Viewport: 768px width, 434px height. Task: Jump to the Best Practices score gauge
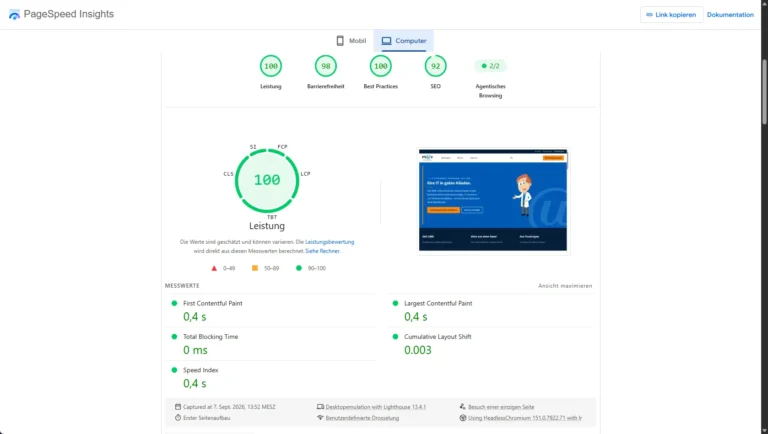[381, 66]
